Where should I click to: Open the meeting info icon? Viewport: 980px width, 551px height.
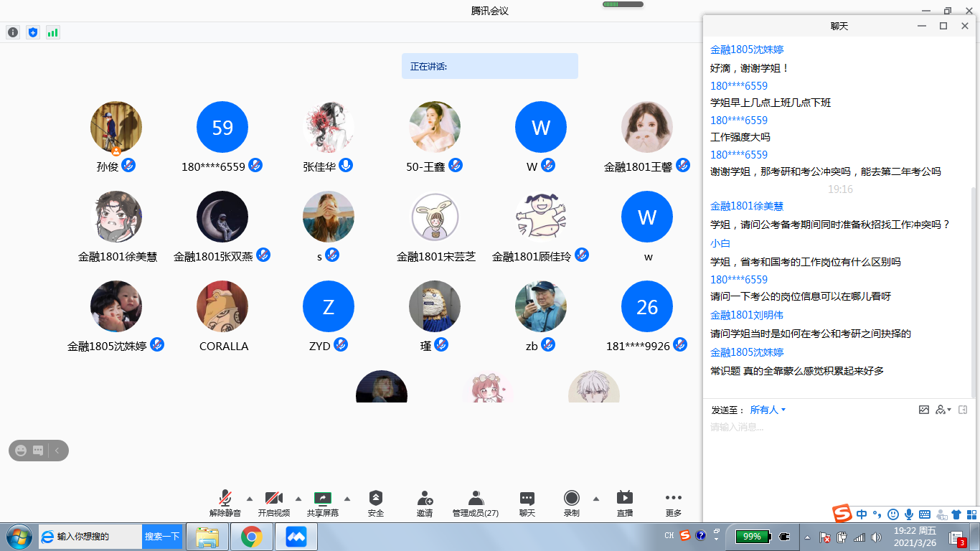(x=13, y=32)
